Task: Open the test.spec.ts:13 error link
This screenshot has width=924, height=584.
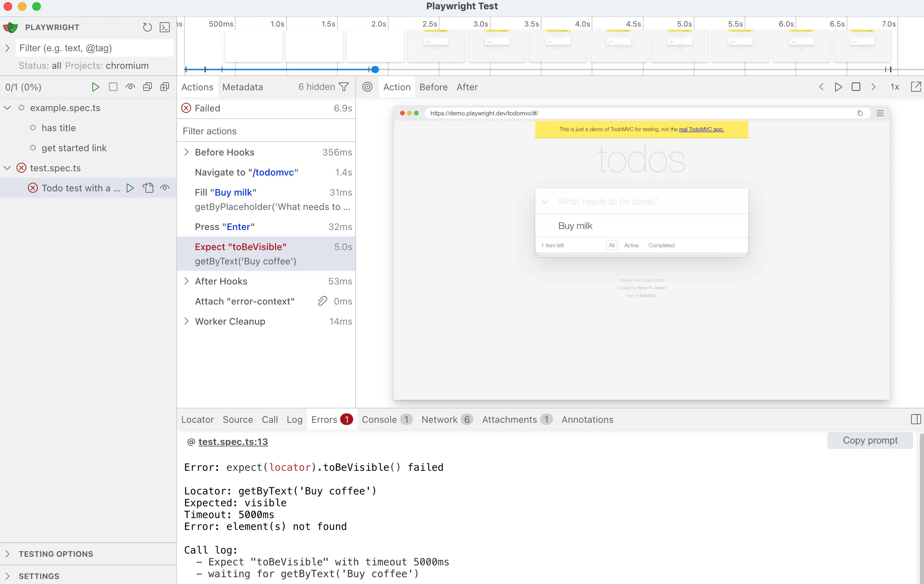Action: coord(233,441)
